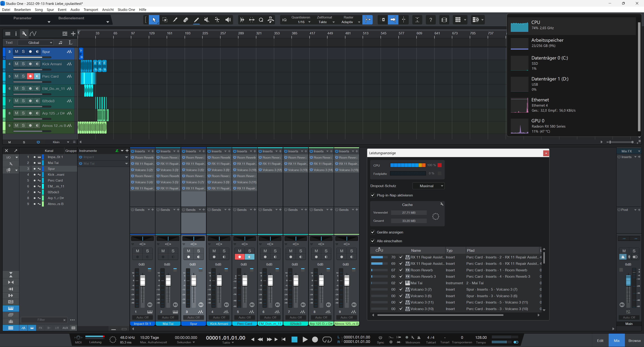Click the Play button in transport
This screenshot has height=347, width=644.
click(x=305, y=339)
